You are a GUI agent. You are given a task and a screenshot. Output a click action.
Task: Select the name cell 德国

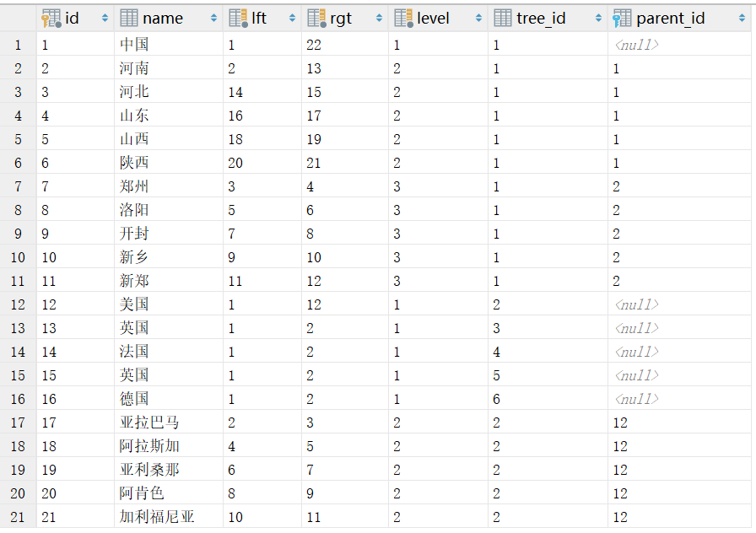[x=168, y=399]
